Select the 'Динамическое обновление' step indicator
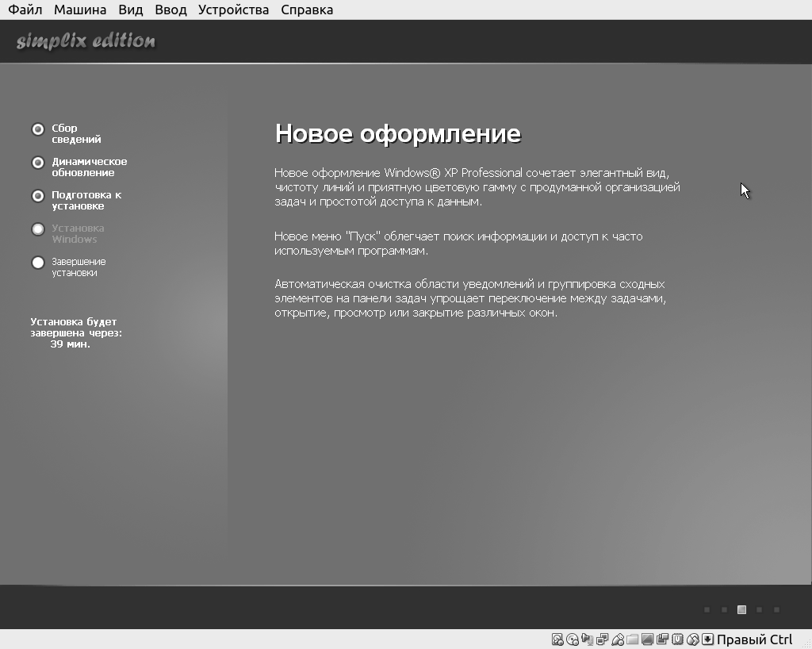 click(x=38, y=163)
